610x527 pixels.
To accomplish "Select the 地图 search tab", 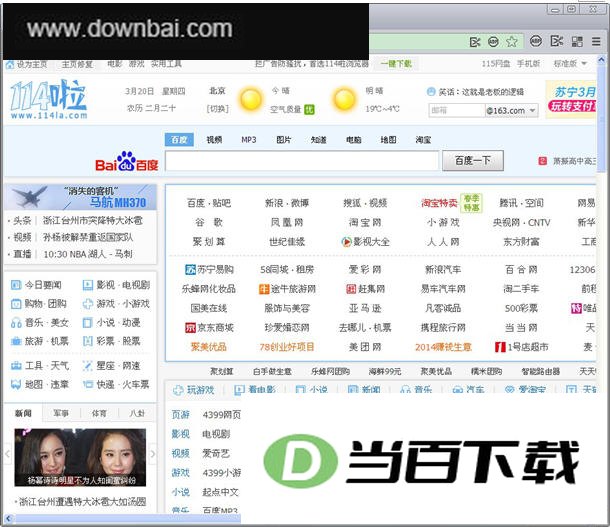I will tap(388, 140).
